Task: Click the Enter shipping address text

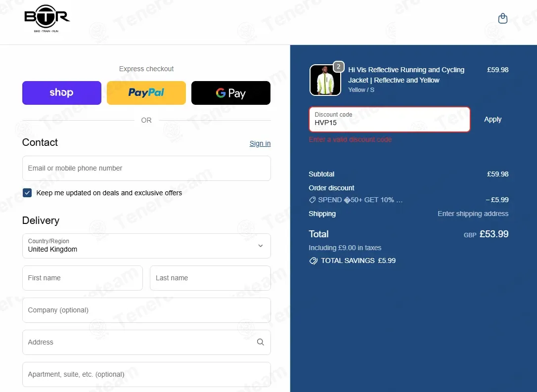Action: click(x=473, y=214)
